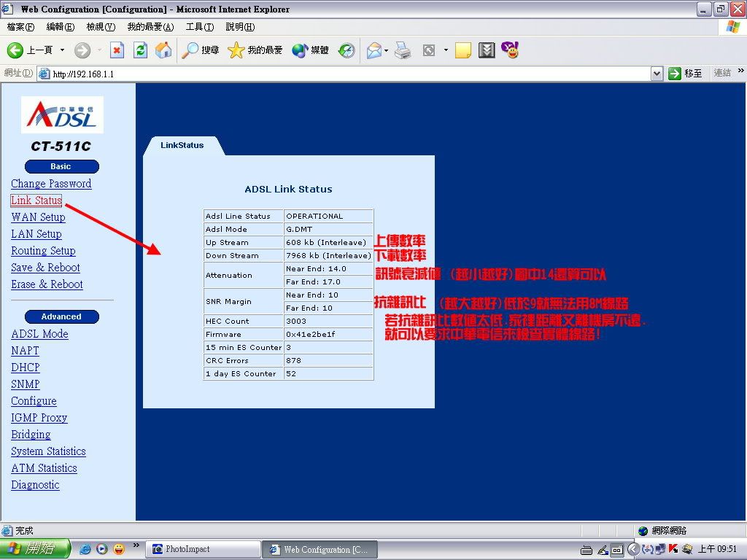The width and height of the screenshot is (747, 560).
Task: Open the File (檔案) menu
Action: 20,27
